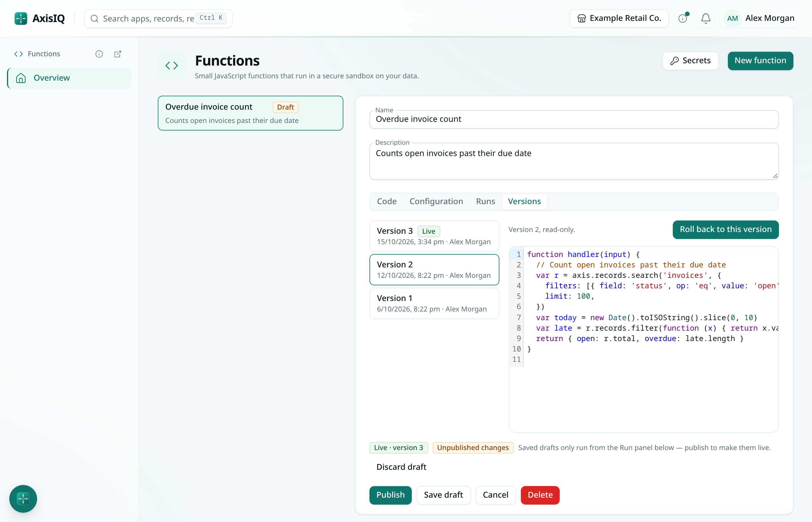
Task: Switch to the Versions tab
Action: [x=524, y=201]
